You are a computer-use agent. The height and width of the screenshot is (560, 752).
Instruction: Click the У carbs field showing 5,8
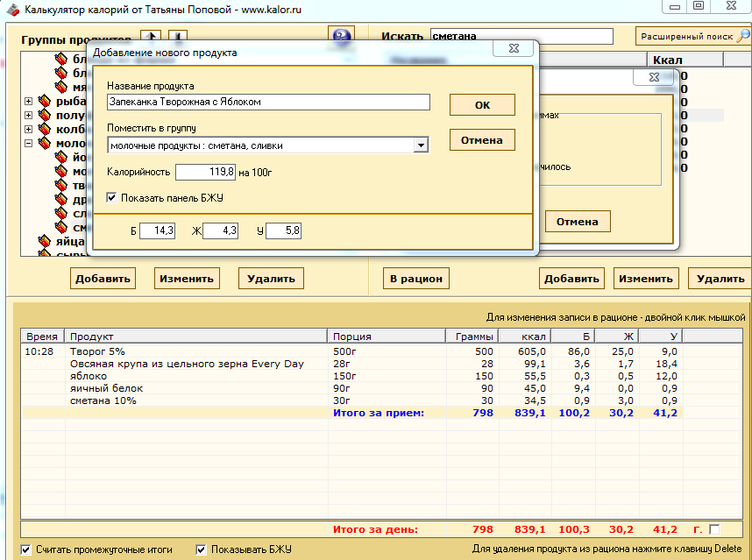click(x=283, y=230)
